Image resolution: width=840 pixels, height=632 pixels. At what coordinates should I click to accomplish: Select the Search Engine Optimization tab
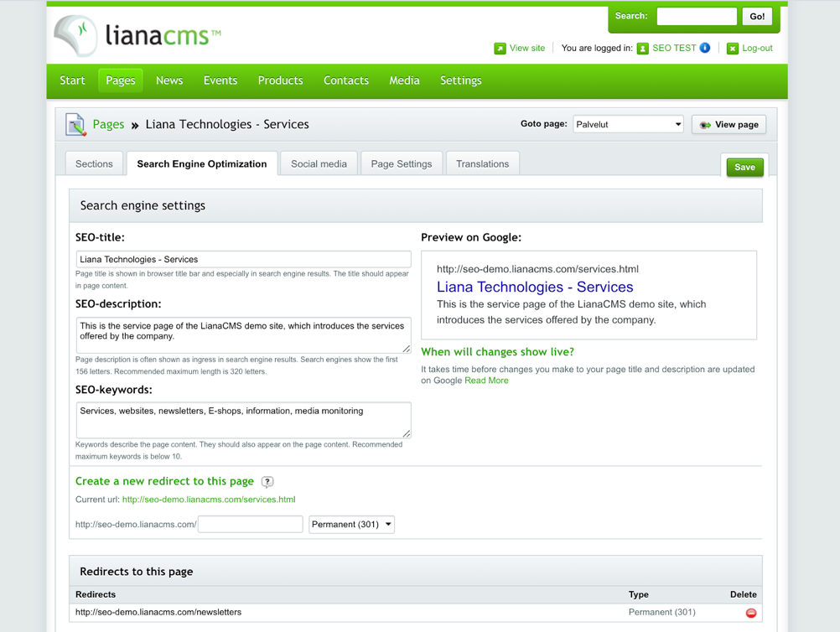click(202, 164)
